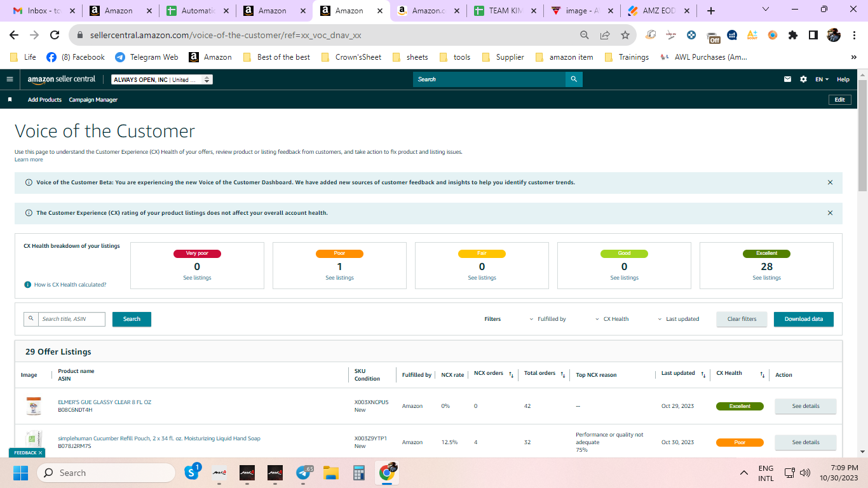Viewport: 868px width, 488px height.
Task: Open Chrome's extensions puzzle icon
Action: pyautogui.click(x=793, y=35)
